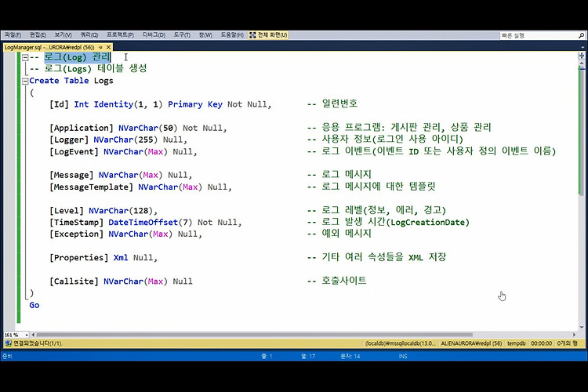Click the [Callsite] column name

pyautogui.click(x=74, y=281)
